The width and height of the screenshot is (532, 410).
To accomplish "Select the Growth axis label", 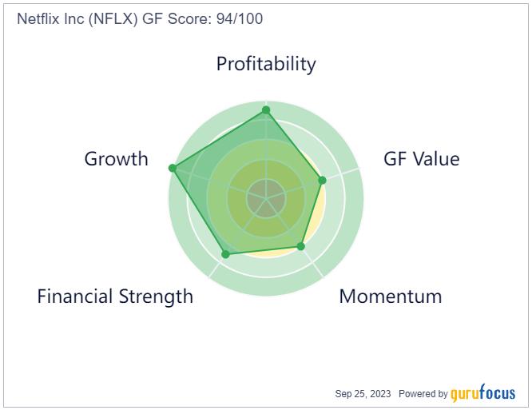I will 117,159.
